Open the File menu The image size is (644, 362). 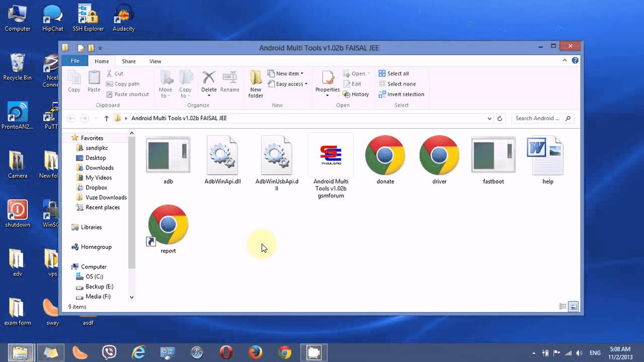coord(75,61)
